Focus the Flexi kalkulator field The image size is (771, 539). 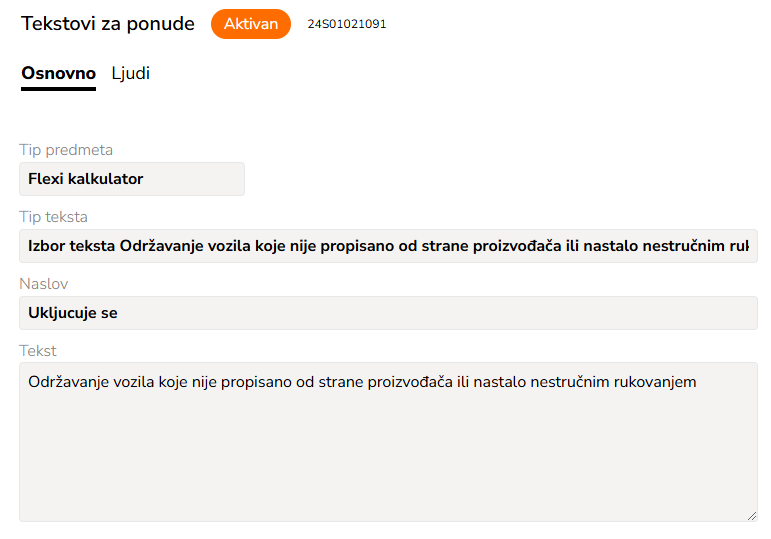(x=131, y=179)
